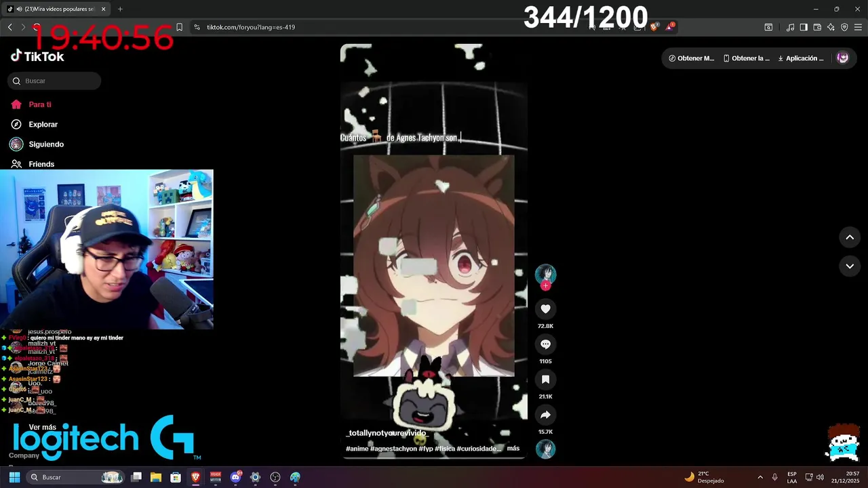Open the comments bubble icon
Screen dimensions: 868x488
(x=545, y=344)
